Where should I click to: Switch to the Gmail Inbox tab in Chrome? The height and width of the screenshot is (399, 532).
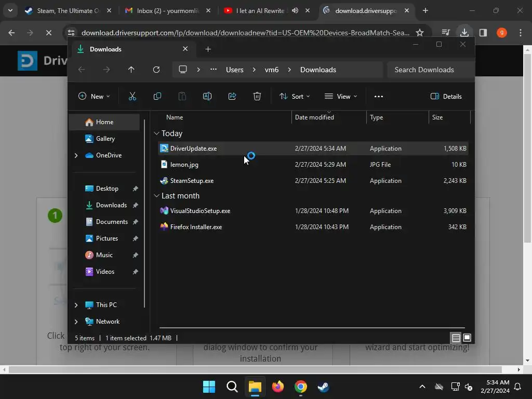(167, 10)
